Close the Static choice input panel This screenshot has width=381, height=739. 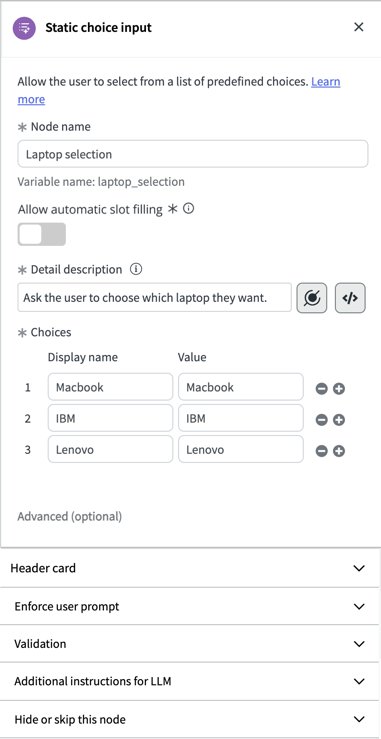point(359,27)
